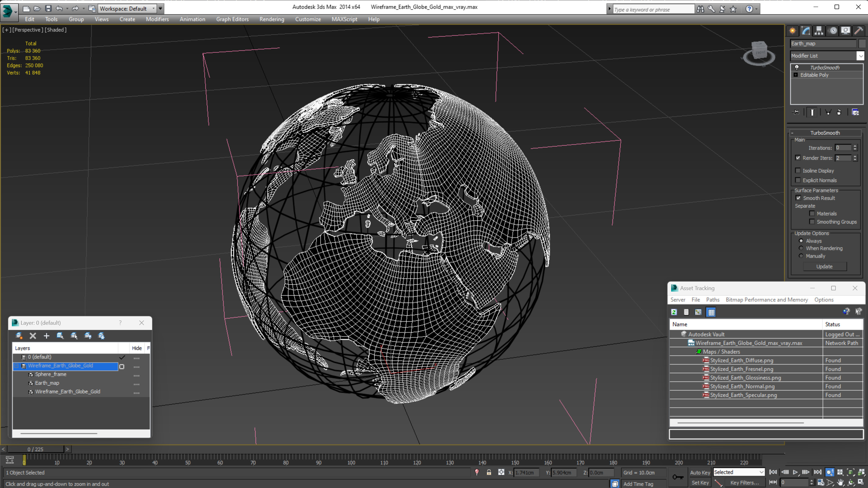Select the Always update radio button

coord(801,241)
